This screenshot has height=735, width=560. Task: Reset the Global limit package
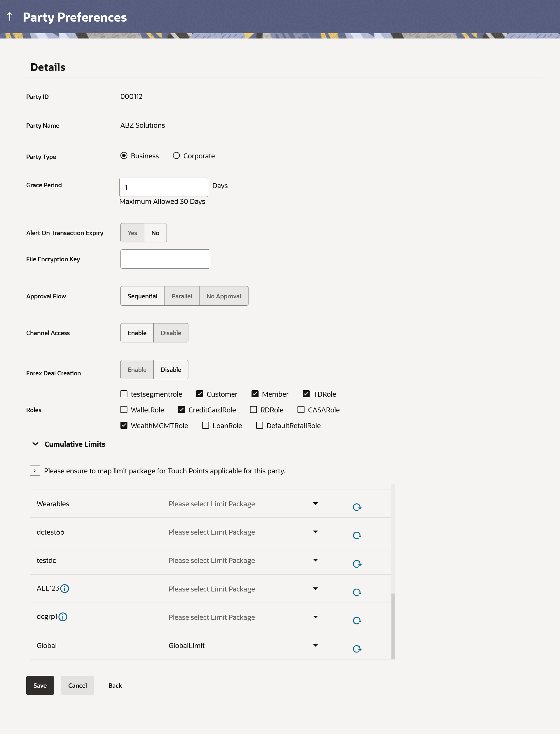(x=357, y=649)
